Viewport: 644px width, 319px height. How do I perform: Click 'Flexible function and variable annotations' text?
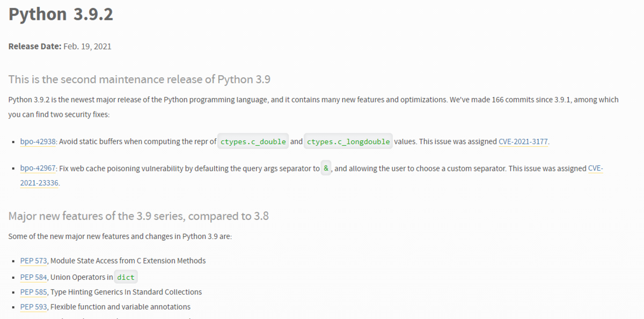(120, 307)
